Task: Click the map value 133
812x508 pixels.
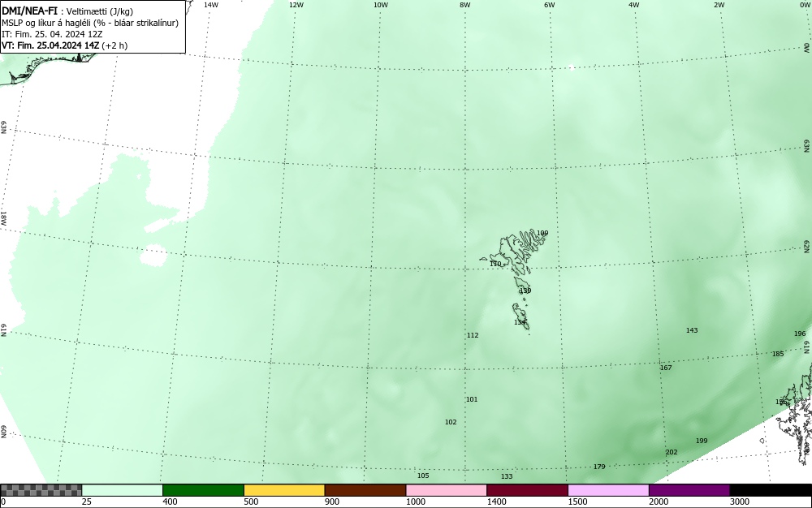Action: (x=507, y=476)
